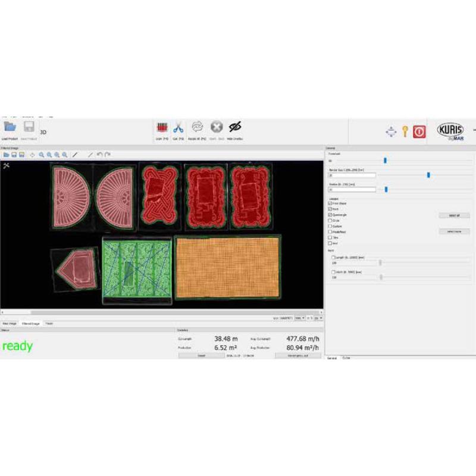The width and height of the screenshot is (476, 476).
Task: Redo with the curved right arrow
Action: click(x=108, y=155)
